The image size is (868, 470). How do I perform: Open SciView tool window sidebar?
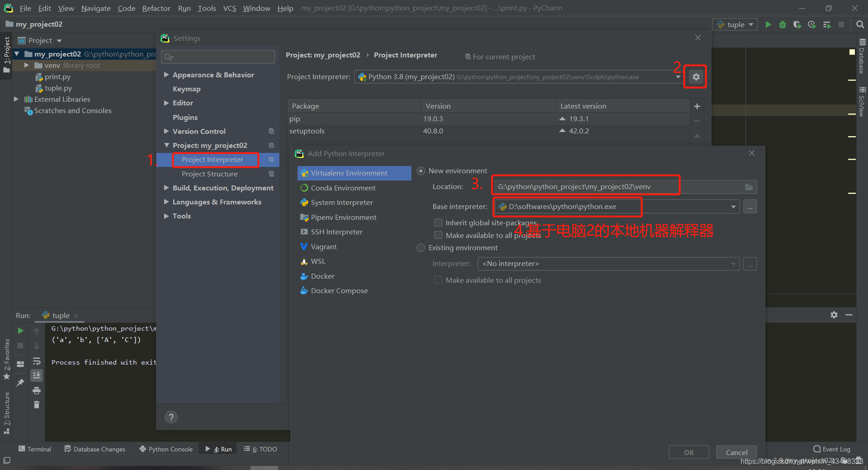pos(862,101)
